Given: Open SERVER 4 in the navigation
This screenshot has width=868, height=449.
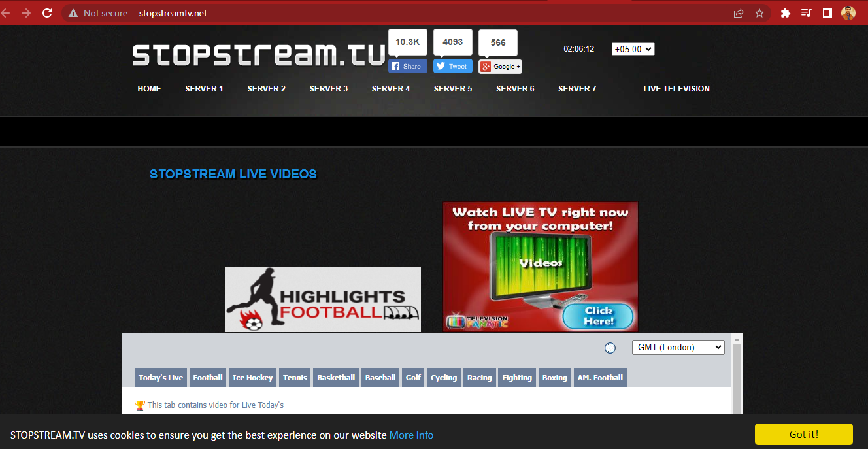Looking at the screenshot, I should (x=391, y=89).
